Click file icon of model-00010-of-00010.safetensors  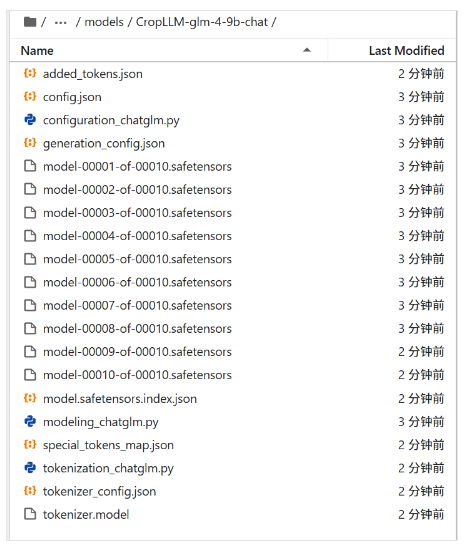pyautogui.click(x=30, y=375)
